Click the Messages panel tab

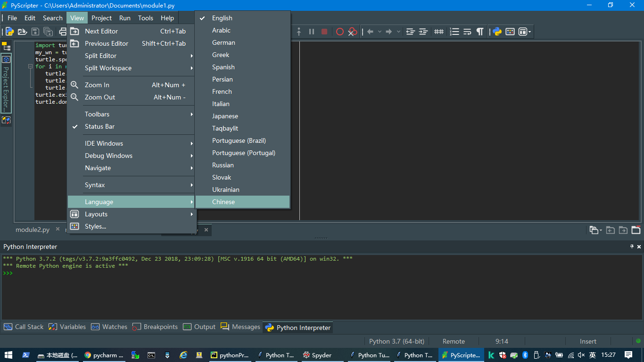240,327
